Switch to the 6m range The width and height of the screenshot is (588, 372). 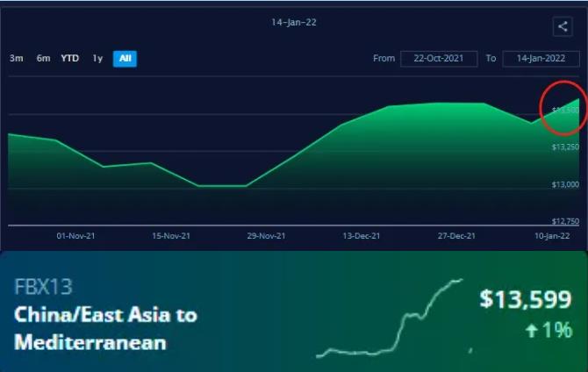(x=43, y=59)
